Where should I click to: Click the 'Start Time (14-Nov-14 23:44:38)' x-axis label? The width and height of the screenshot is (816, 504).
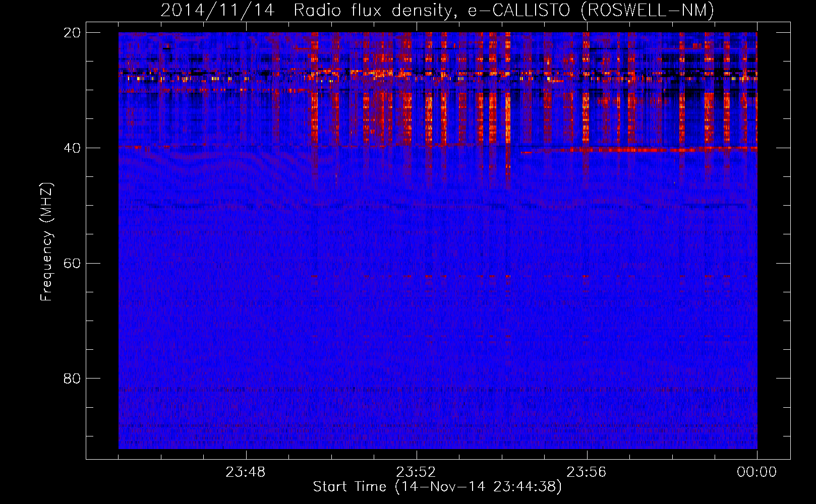point(437,487)
